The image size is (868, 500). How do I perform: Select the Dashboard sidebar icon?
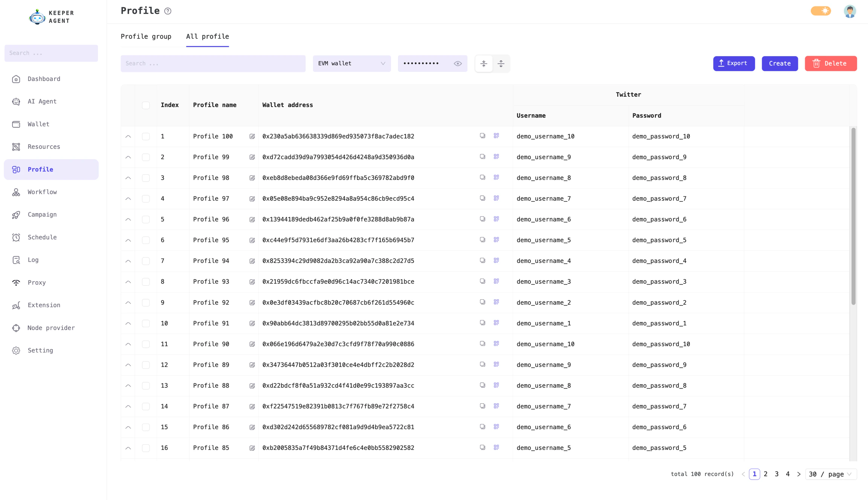16,79
